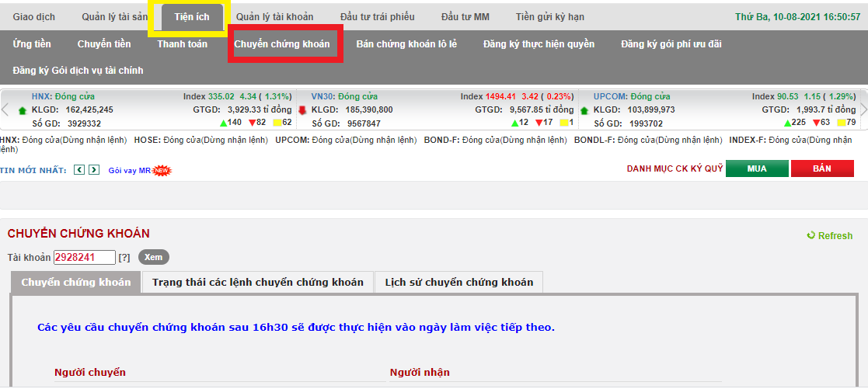
Task: Click the Xem button
Action: pos(153,258)
